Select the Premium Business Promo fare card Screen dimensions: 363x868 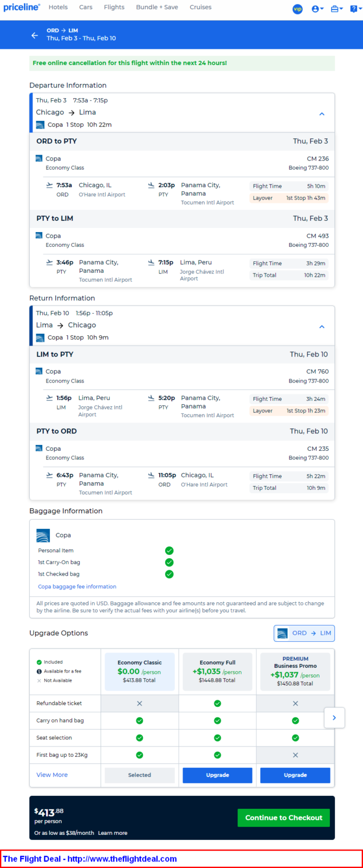tap(295, 672)
